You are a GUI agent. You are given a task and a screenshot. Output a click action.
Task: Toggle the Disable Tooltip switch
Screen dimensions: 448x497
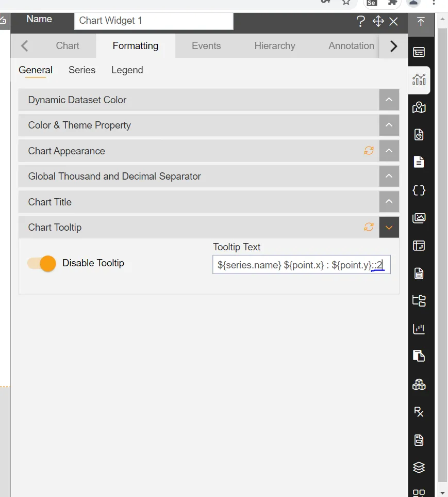[x=41, y=263]
